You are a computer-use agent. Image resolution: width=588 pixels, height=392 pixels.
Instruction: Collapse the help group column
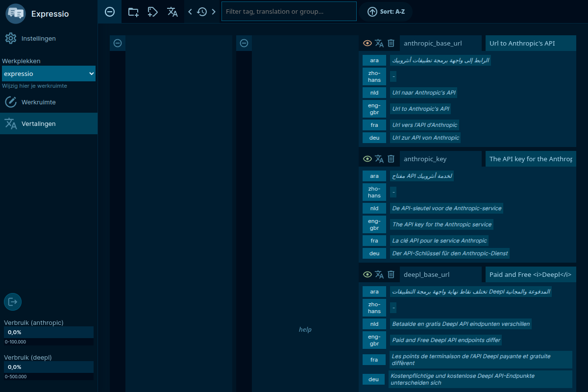[244, 43]
